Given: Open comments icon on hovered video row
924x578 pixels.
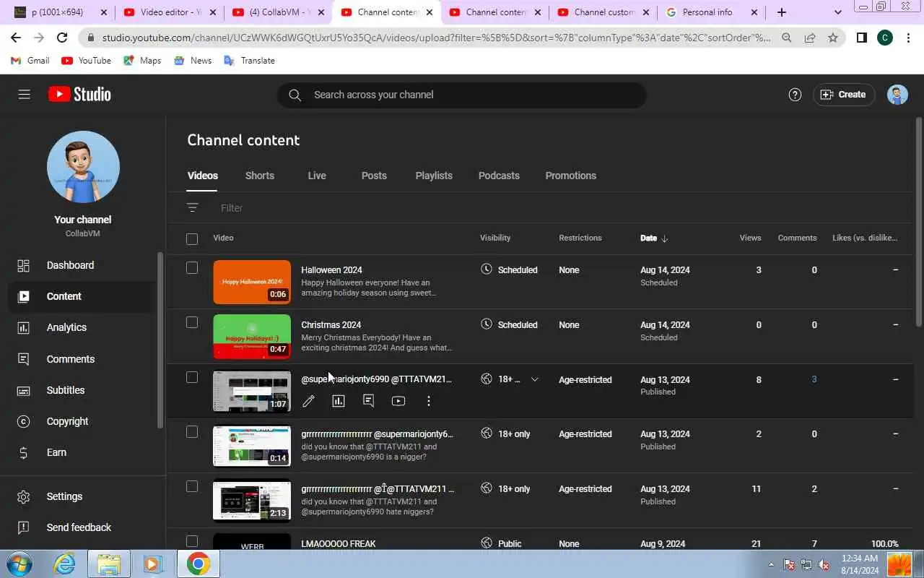Looking at the screenshot, I should click(x=368, y=401).
